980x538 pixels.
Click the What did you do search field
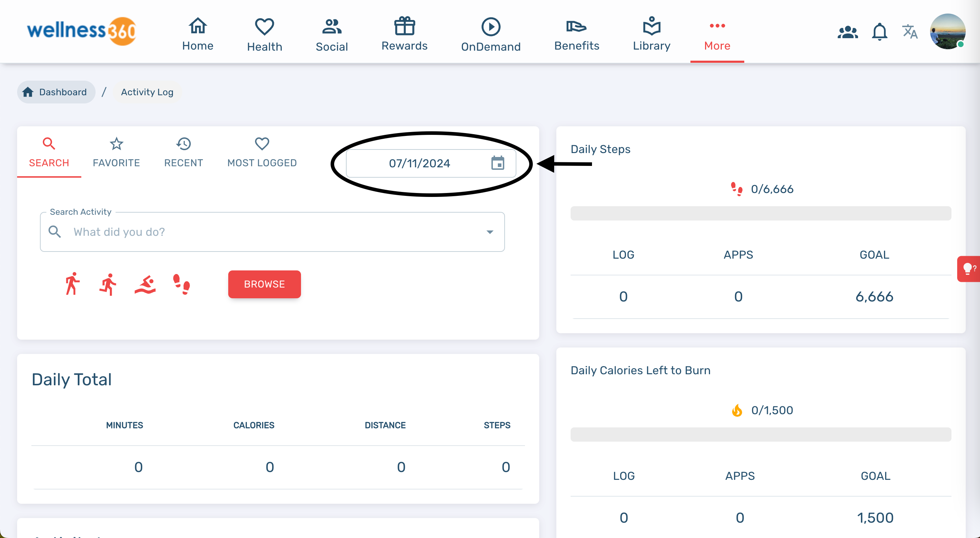point(266,232)
